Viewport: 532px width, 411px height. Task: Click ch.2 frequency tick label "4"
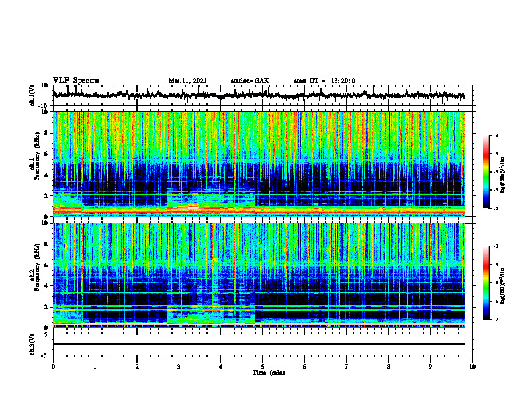point(47,286)
